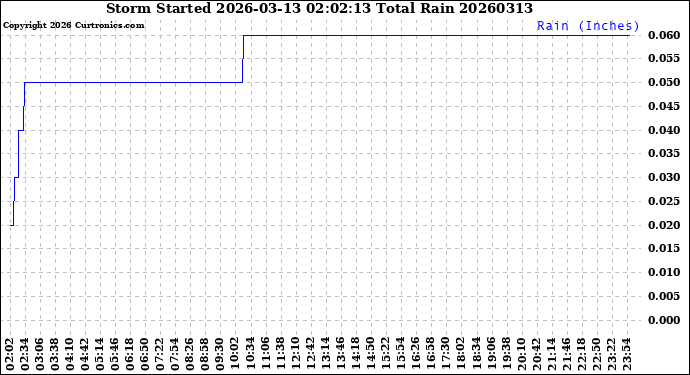Image resolution: width=690 pixels, height=375 pixels.
Task: Click the 08:26 time axis label
Action: (x=190, y=354)
